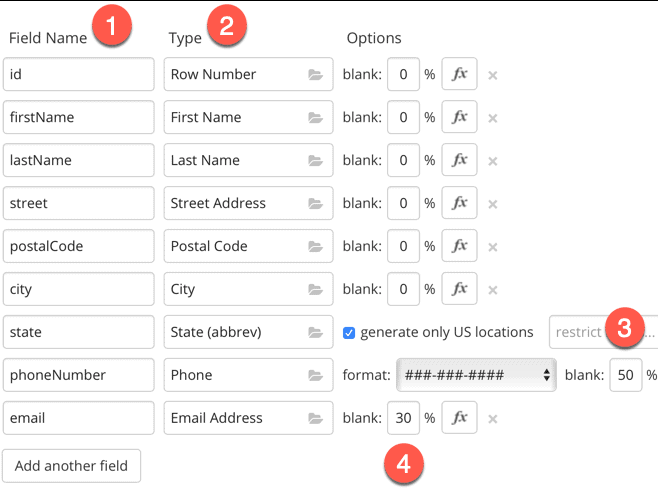Viewport: 658px width, 488px height.
Task: Click Add another field button
Action: tap(72, 466)
